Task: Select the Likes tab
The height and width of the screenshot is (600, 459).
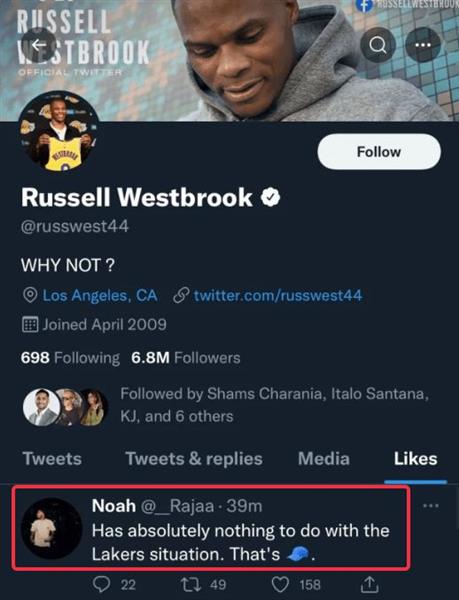Action: (x=415, y=459)
